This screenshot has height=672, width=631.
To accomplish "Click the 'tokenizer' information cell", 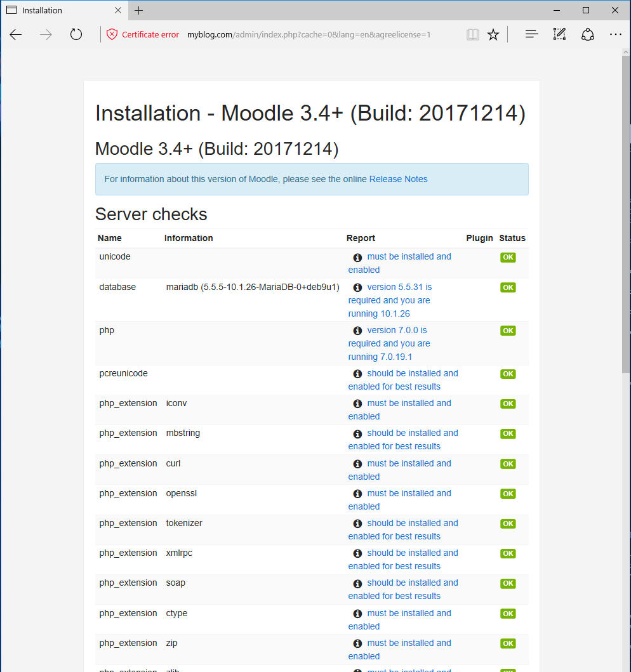I will [184, 524].
